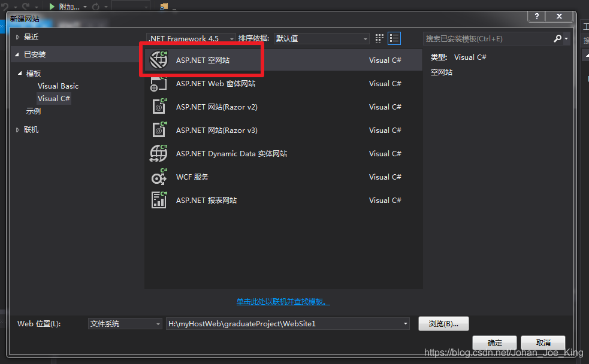Click the 确定 button
The width and height of the screenshot is (589, 364).
[x=494, y=342]
